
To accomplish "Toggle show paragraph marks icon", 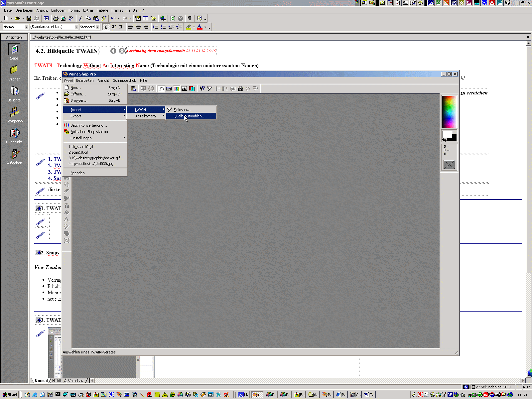I will coord(190,18).
